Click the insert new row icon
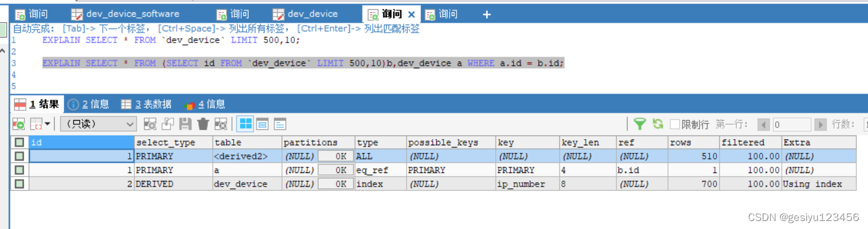868x229 pixels. [x=149, y=124]
